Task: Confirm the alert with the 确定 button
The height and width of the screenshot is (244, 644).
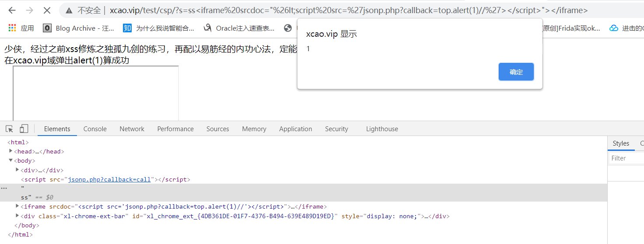Action: [x=516, y=72]
